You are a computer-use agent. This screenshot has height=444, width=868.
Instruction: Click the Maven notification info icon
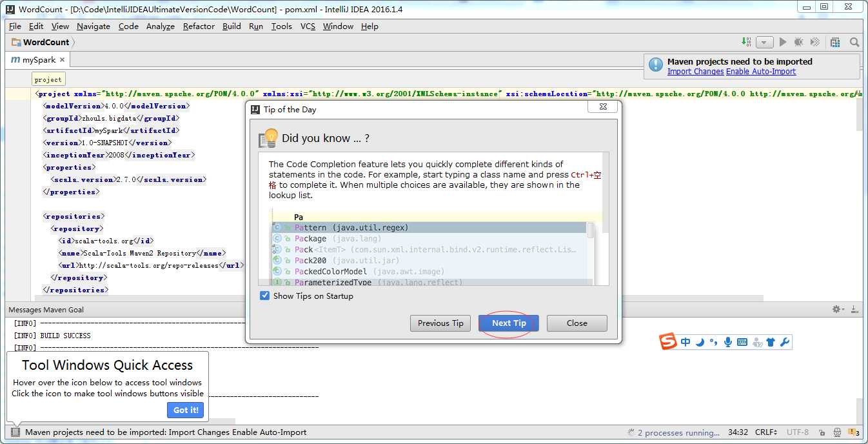point(656,65)
